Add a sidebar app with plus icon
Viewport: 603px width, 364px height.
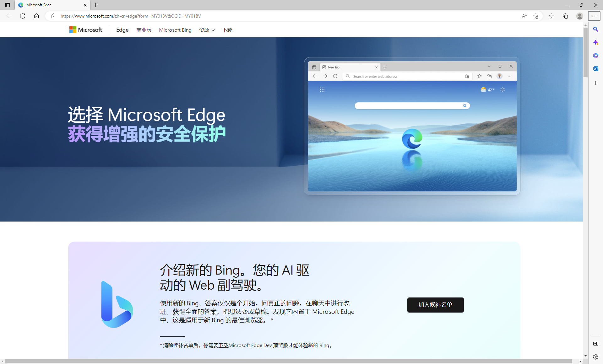[x=596, y=83]
